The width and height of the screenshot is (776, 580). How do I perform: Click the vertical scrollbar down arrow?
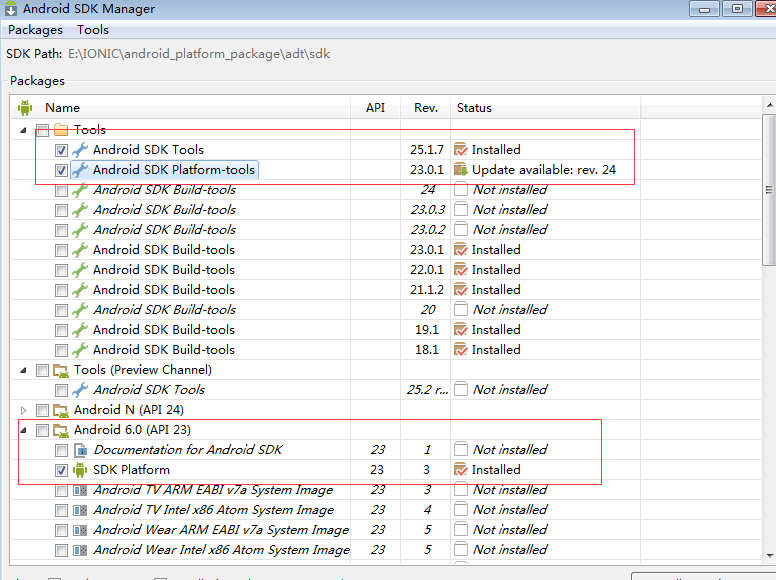[x=770, y=555]
